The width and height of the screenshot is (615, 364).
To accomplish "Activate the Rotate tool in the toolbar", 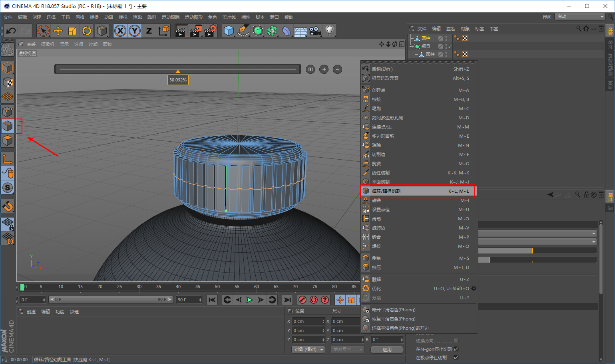I will (x=87, y=31).
